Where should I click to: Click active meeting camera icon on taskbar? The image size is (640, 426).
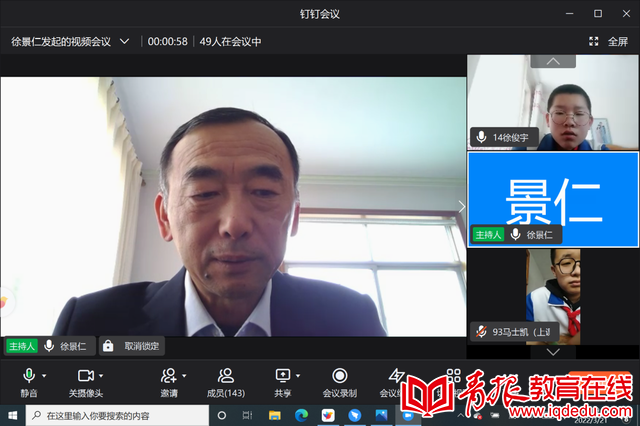(408, 415)
